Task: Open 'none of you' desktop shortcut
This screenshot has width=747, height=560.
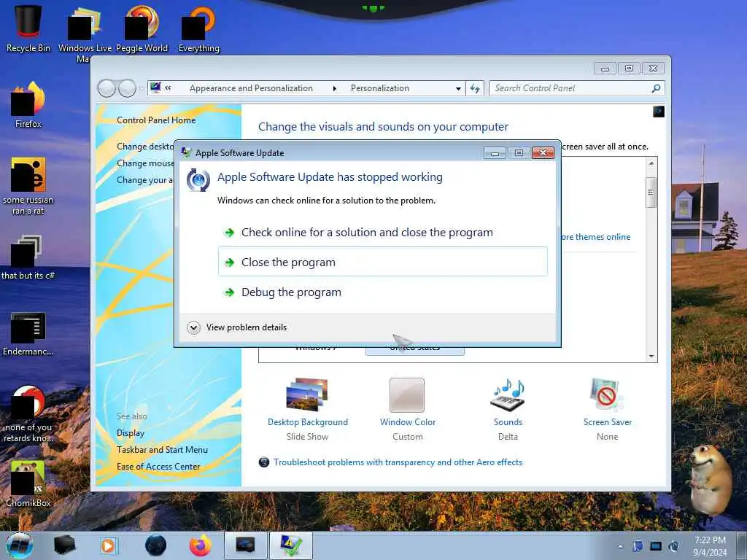Action: (x=28, y=413)
